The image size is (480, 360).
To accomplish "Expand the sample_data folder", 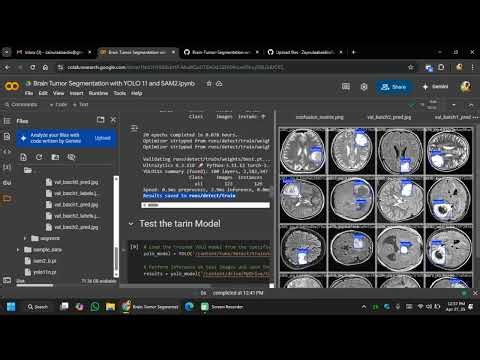I will pos(18,250).
